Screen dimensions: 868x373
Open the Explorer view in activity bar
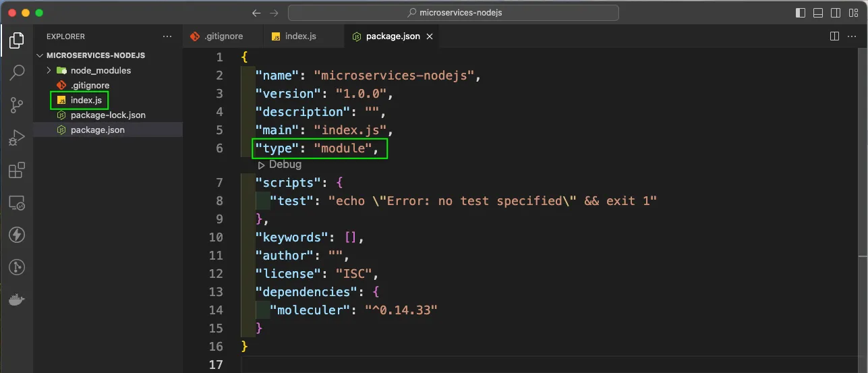(17, 40)
